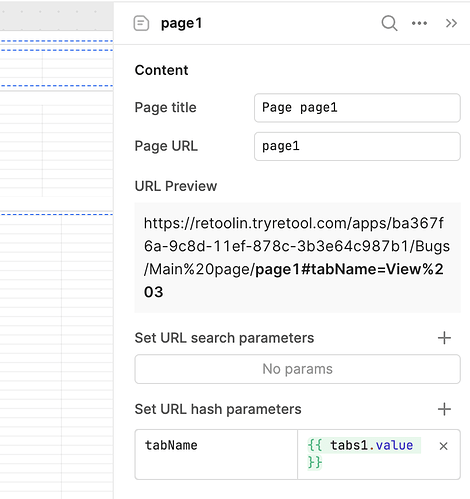Edit the Page URL input field
Screen dimensions: 470x499
pyautogui.click(x=357, y=146)
